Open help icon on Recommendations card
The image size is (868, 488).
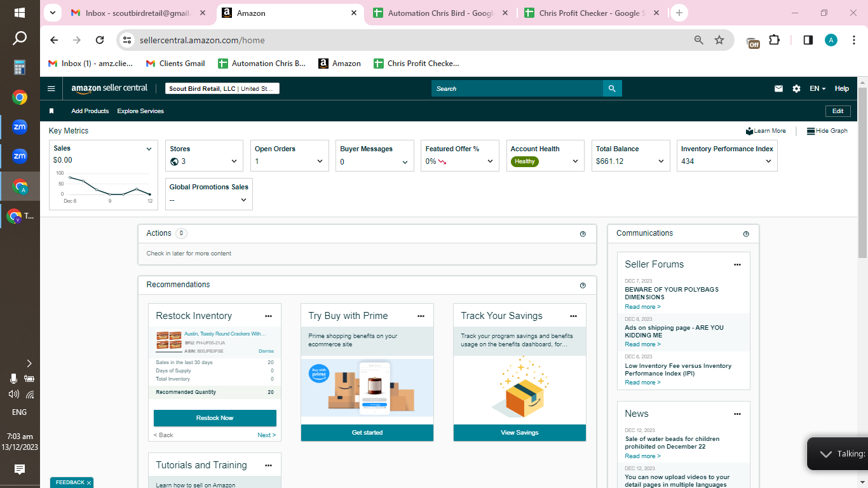[x=583, y=285]
